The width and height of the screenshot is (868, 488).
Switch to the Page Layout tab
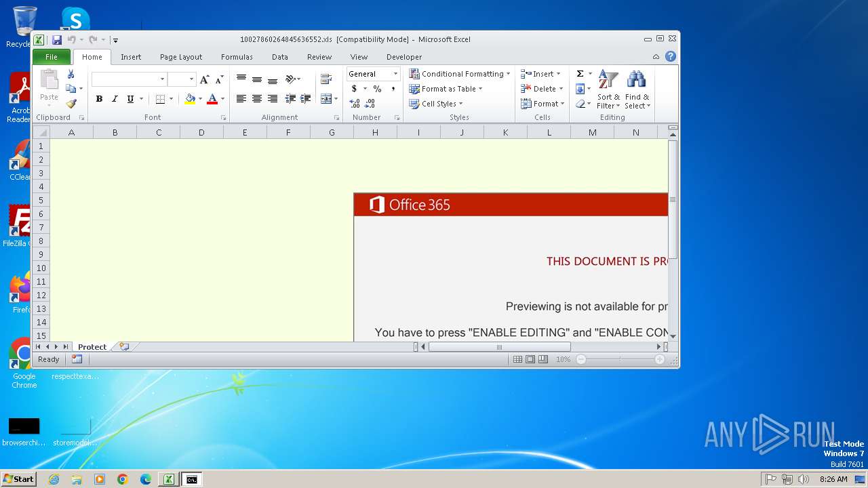click(181, 57)
